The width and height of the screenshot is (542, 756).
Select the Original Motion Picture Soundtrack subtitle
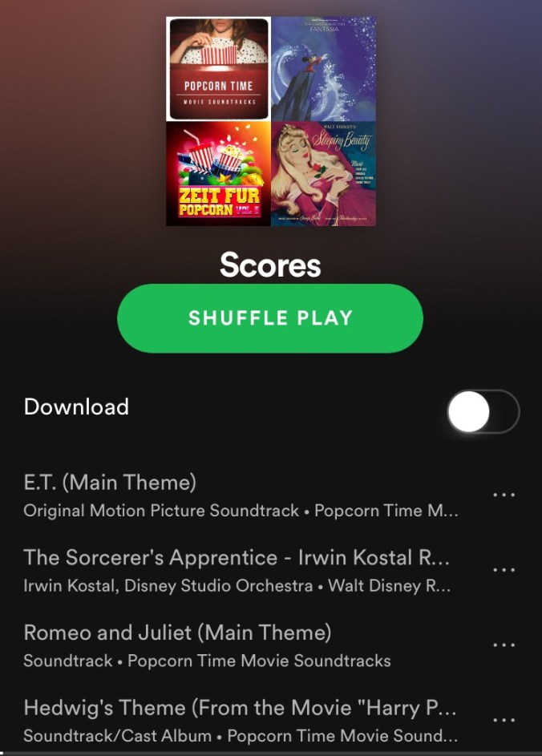(x=161, y=511)
